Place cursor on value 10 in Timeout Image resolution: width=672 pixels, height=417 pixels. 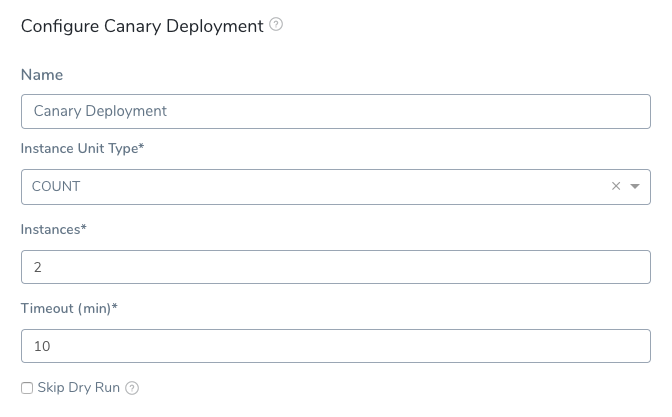[42, 346]
